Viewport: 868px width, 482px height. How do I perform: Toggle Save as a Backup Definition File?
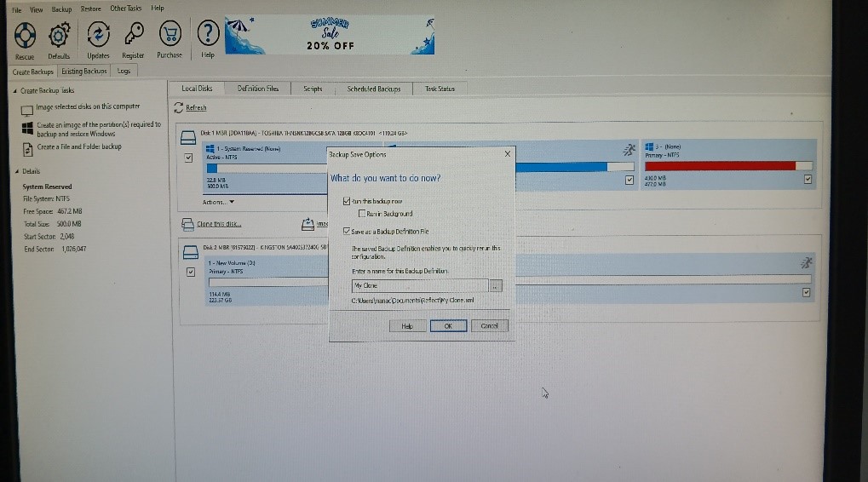[345, 231]
